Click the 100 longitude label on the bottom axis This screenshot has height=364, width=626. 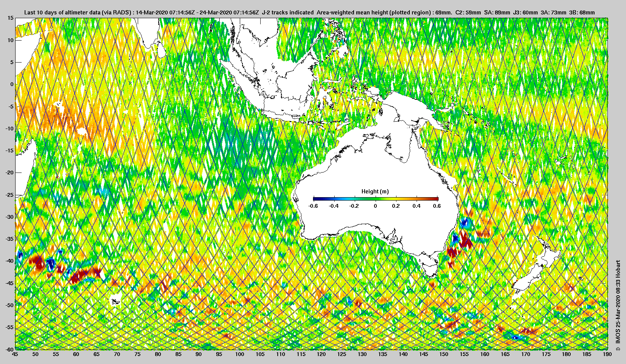coord(239,354)
